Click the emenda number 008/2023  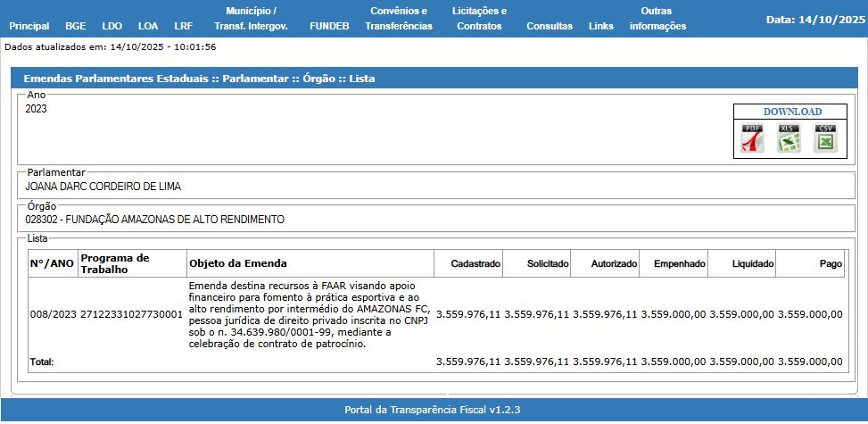(53, 313)
